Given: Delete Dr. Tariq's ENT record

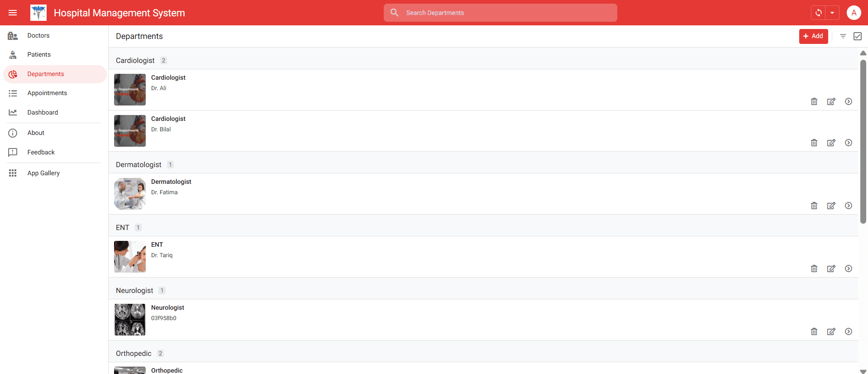Looking at the screenshot, I should click(x=814, y=269).
